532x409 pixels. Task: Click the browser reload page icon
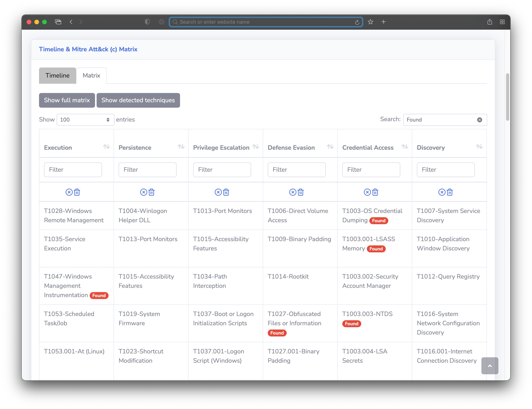(357, 22)
